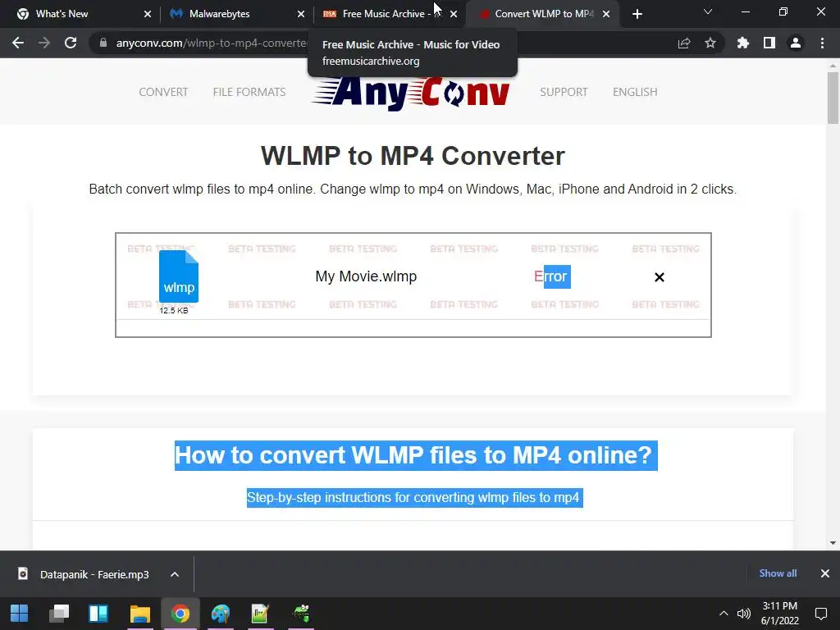The height and width of the screenshot is (630, 840).
Task: Close the Malwarebytes tab
Action: point(300,14)
